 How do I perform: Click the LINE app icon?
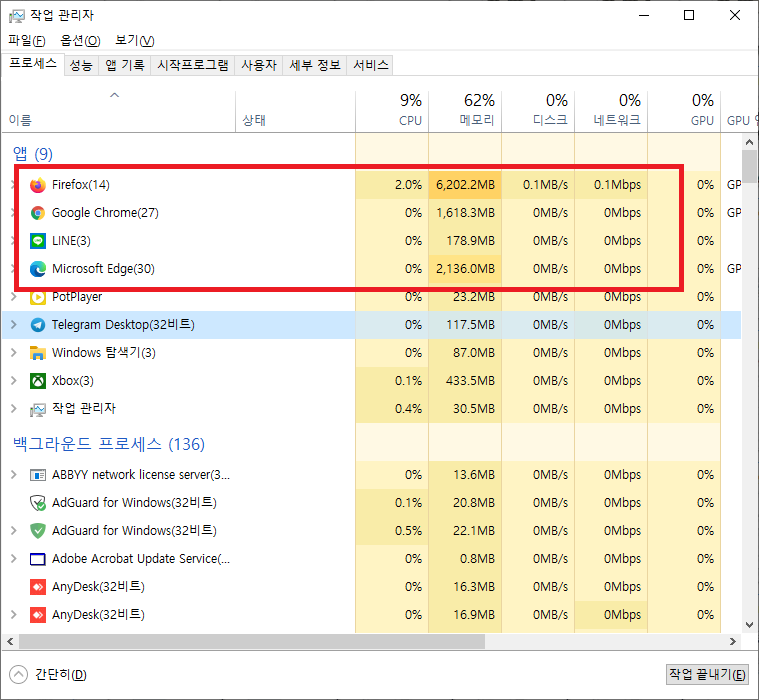point(38,241)
